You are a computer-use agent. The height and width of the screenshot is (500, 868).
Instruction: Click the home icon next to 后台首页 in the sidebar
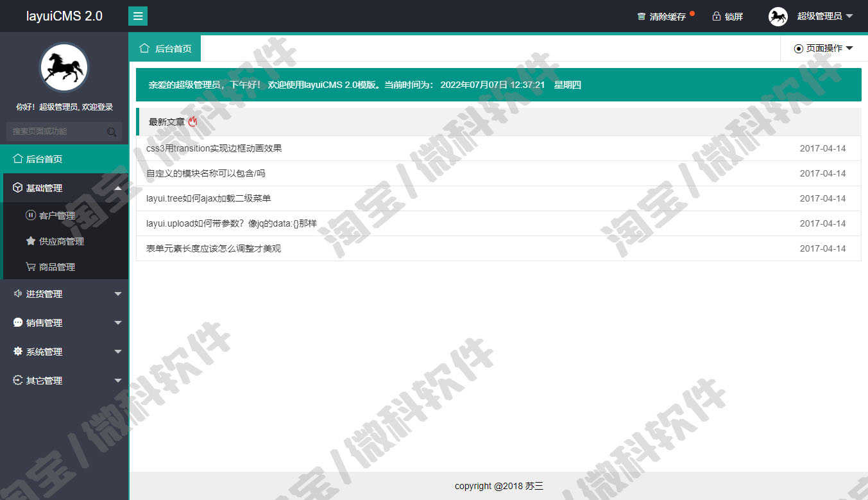pos(18,159)
